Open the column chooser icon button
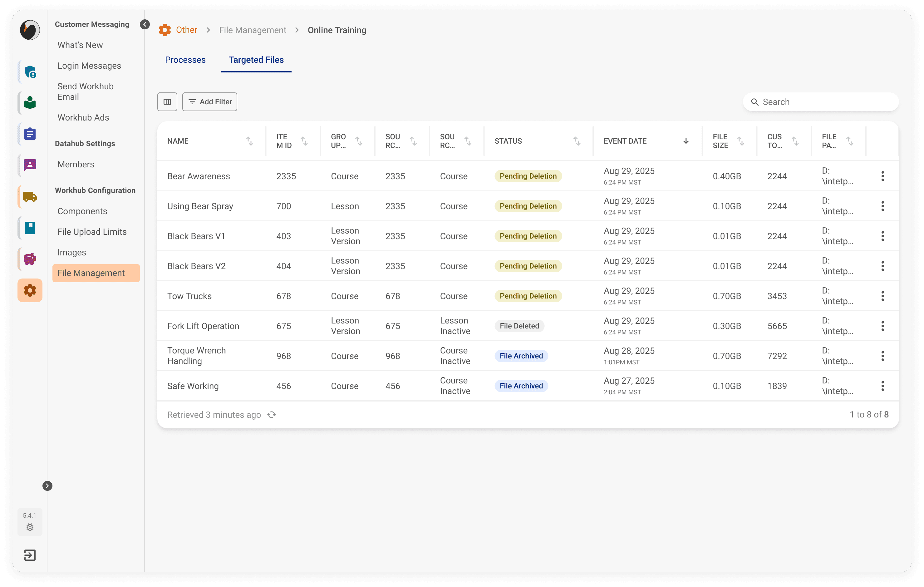 tap(167, 102)
